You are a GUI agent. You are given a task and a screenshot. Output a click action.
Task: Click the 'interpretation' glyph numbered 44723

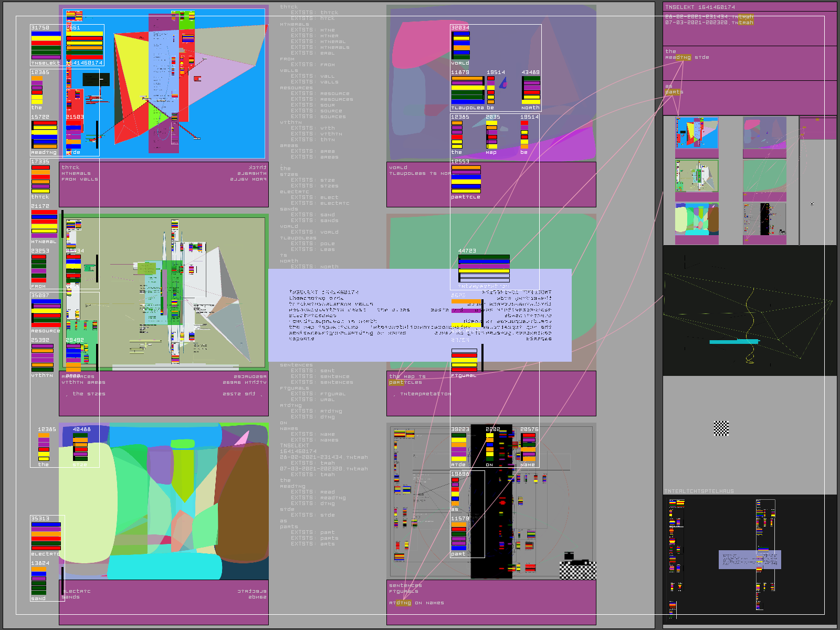point(484,269)
